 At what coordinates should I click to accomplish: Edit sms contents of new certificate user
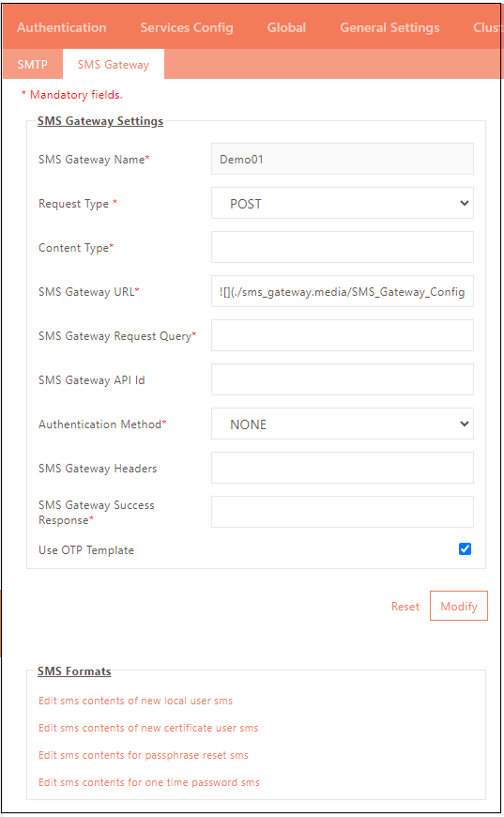coord(148,728)
